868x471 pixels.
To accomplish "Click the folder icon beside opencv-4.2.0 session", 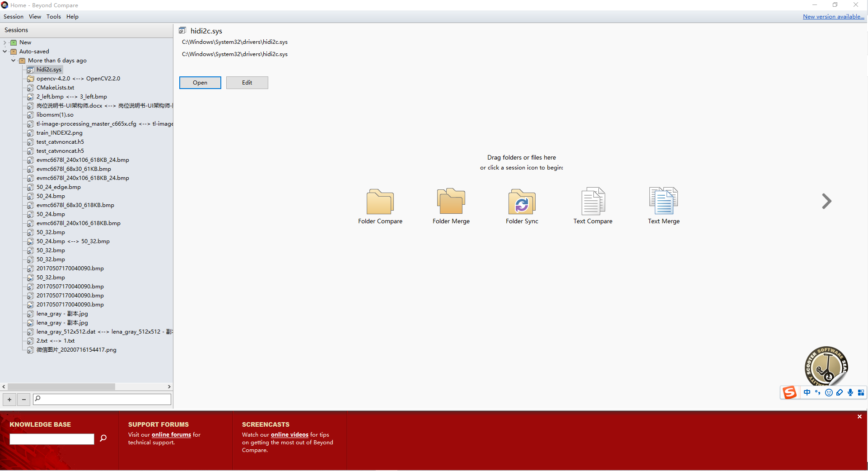I will [x=31, y=79].
